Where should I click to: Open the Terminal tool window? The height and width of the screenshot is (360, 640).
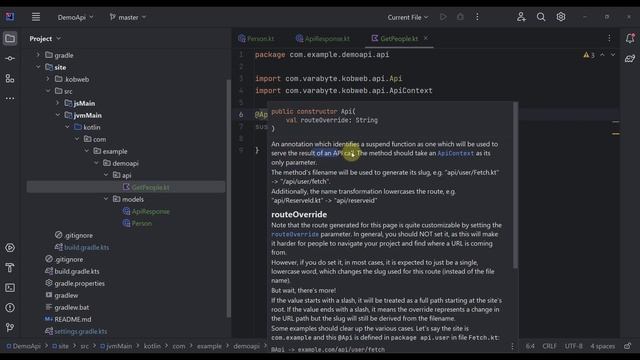pyautogui.click(x=10, y=288)
